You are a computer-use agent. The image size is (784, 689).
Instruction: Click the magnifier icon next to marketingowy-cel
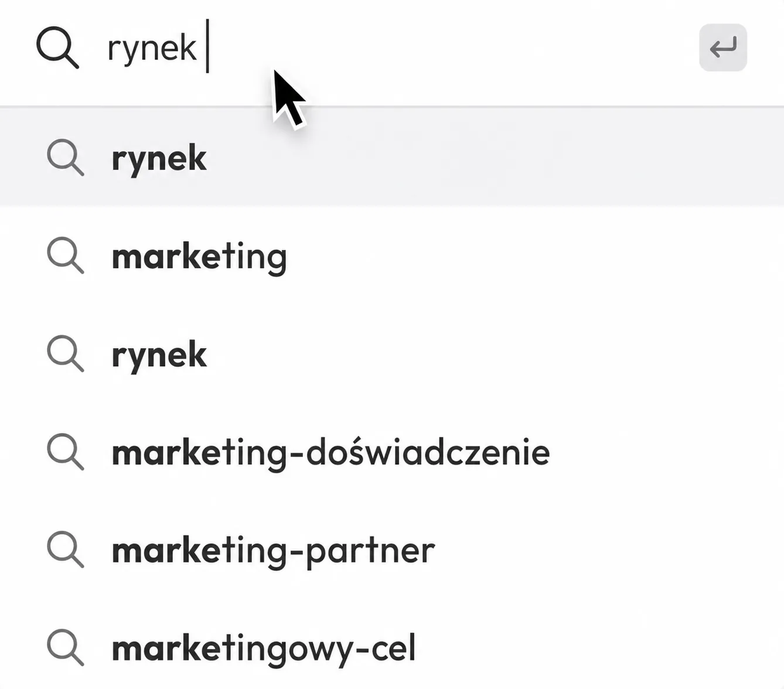point(65,648)
